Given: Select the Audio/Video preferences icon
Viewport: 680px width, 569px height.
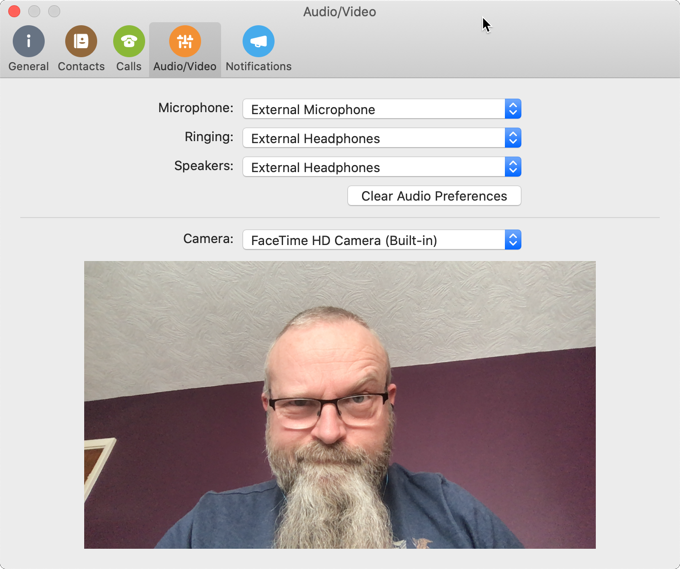Looking at the screenshot, I should [185, 41].
